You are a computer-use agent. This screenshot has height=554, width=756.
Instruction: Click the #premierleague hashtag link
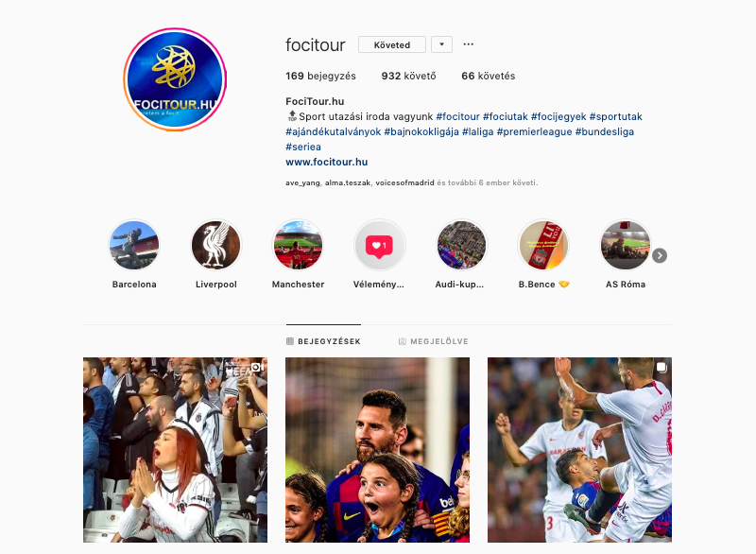click(534, 131)
